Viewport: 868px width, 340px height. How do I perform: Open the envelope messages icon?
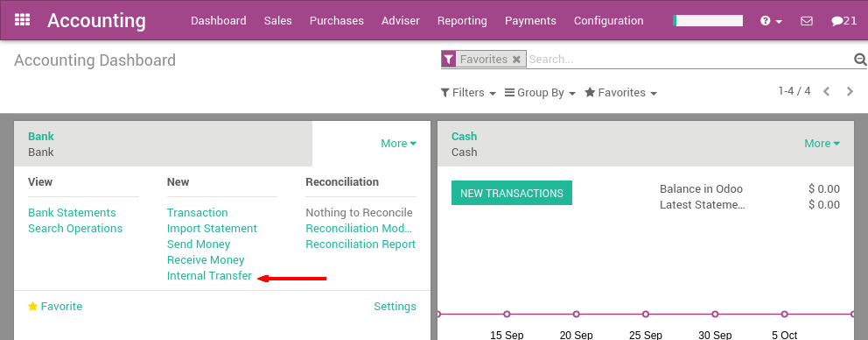coord(807,21)
